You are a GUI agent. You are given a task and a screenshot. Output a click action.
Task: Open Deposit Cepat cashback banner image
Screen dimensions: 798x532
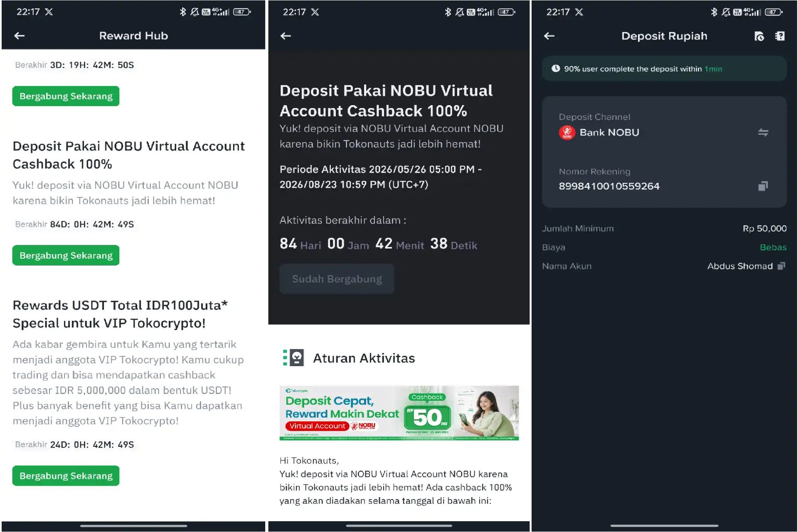tap(399, 413)
